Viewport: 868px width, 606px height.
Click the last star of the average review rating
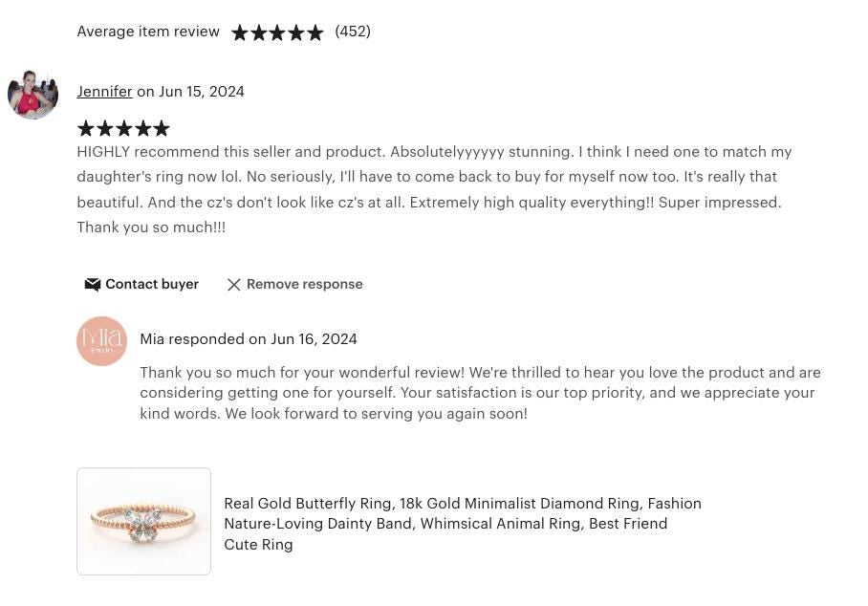[315, 32]
